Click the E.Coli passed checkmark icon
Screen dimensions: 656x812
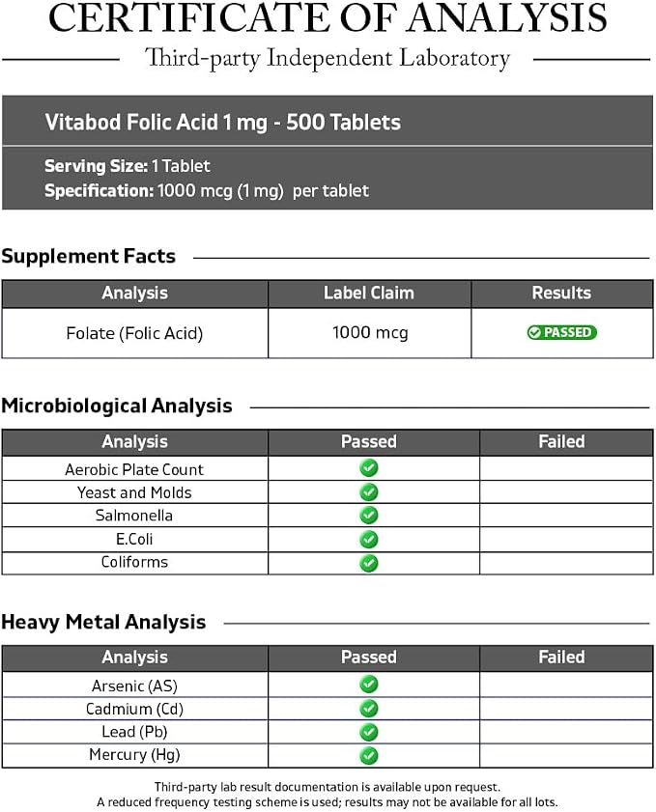(369, 539)
